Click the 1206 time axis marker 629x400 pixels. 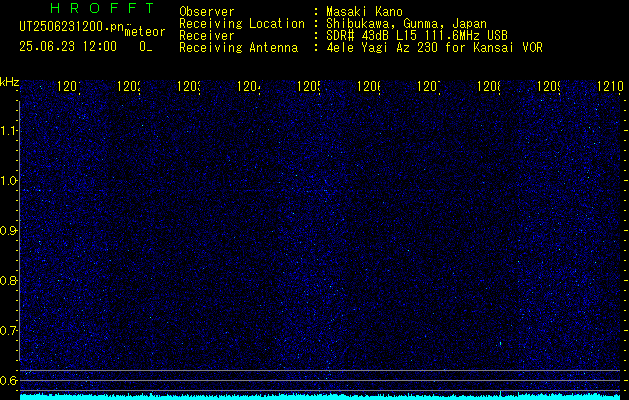pyautogui.click(x=369, y=86)
